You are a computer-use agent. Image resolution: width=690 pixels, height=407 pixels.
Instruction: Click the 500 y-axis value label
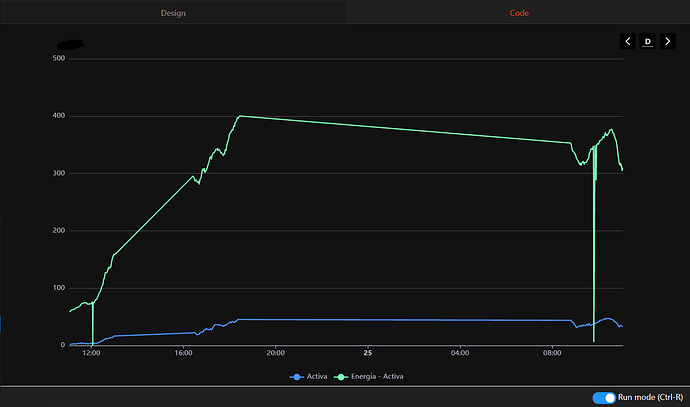pyautogui.click(x=58, y=58)
